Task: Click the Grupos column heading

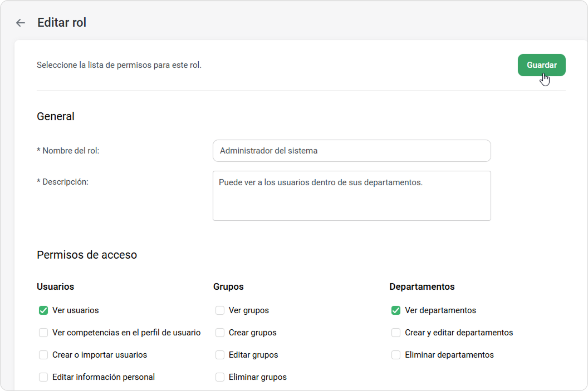Action: click(228, 287)
